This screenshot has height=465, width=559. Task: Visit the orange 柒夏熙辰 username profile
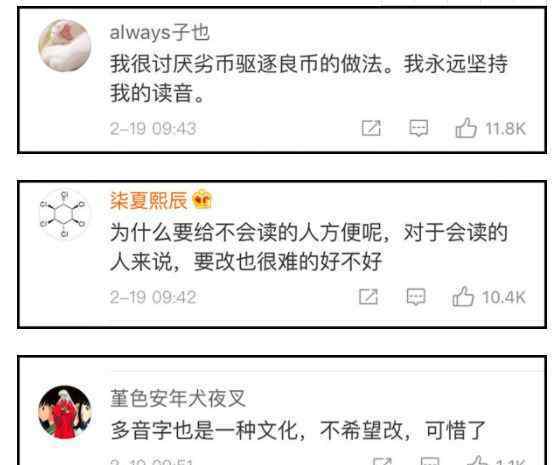point(149,200)
